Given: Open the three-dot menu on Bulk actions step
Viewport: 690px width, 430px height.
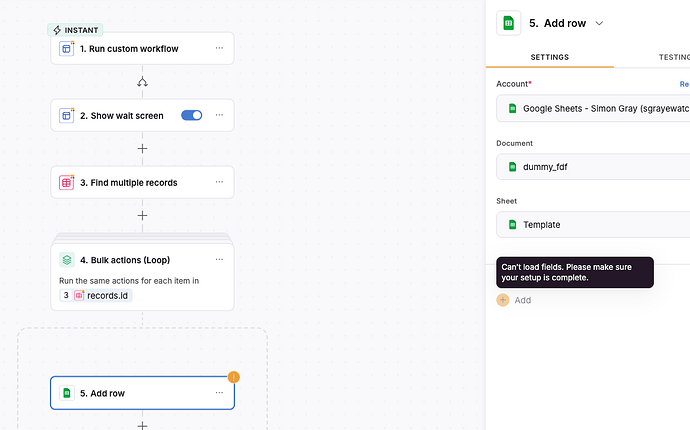Looking at the screenshot, I should (219, 260).
